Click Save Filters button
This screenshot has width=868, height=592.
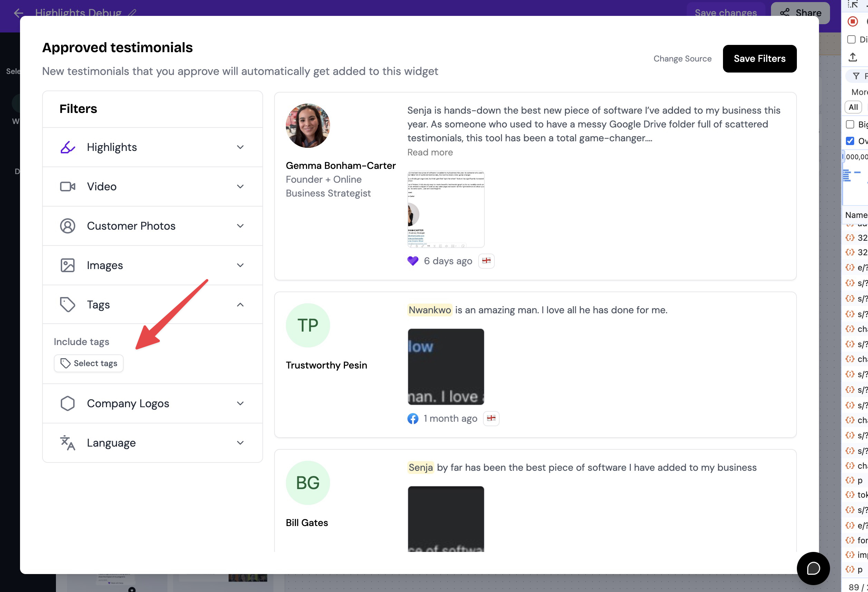point(760,59)
